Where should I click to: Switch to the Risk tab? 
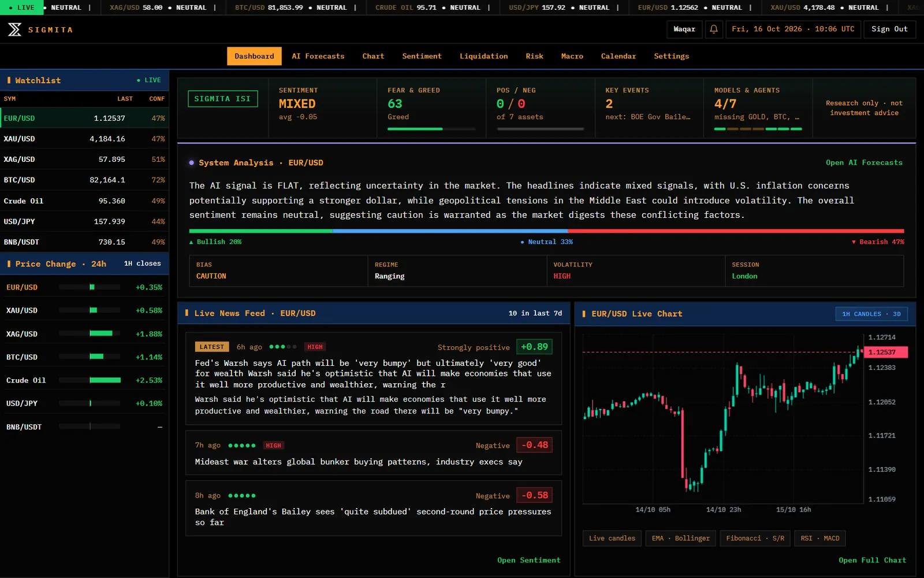534,56
